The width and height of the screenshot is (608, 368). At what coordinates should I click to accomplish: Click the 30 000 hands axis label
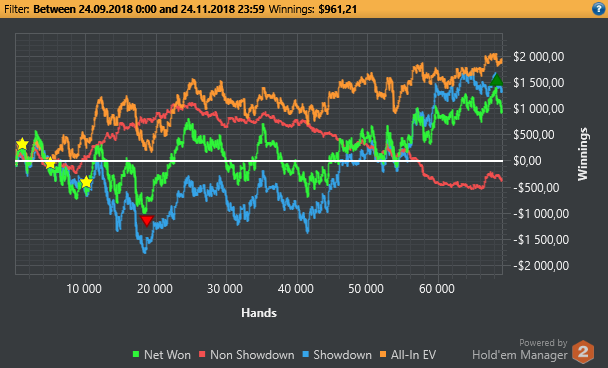[225, 289]
